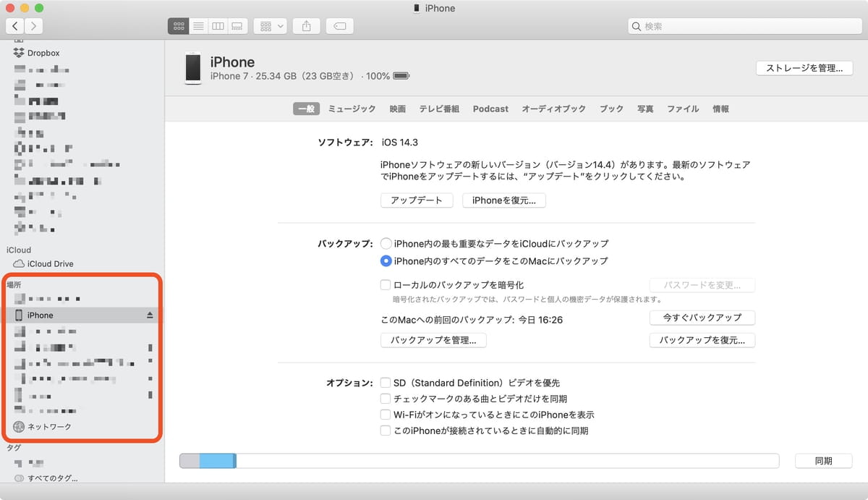The image size is (868, 500).
Task: Enable Wi-Fi時にこのiPhoneを表示 checkbox
Action: click(x=386, y=415)
